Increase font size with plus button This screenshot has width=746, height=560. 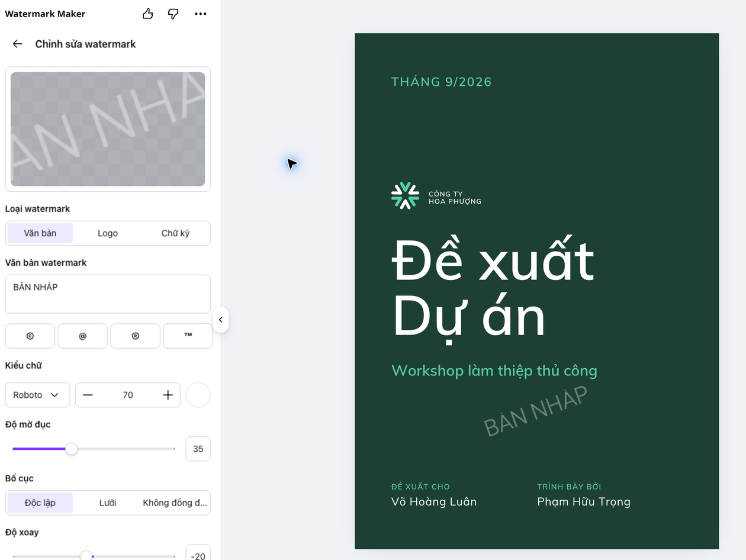click(168, 395)
